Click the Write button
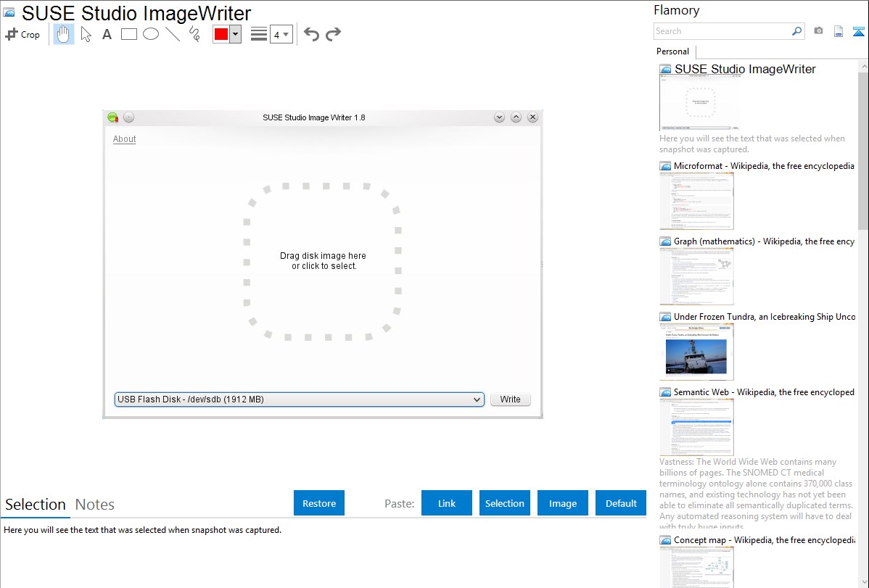Screen dimensions: 869x588 point(510,399)
